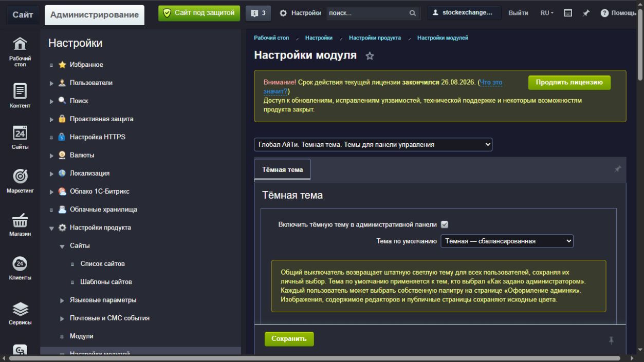Click the Облачные хранилища icon
This screenshot has height=362, width=644.
pyautogui.click(x=62, y=209)
